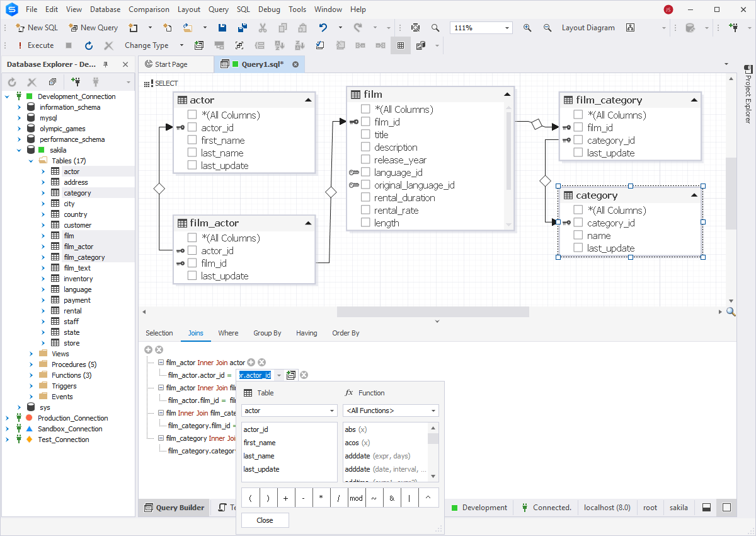This screenshot has height=536, width=756.
Task: Click the blue Save disk icon
Action: pyautogui.click(x=222, y=28)
